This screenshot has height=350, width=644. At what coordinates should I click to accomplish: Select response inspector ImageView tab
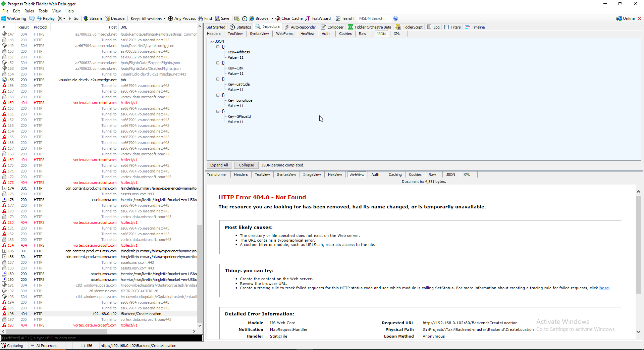(312, 174)
